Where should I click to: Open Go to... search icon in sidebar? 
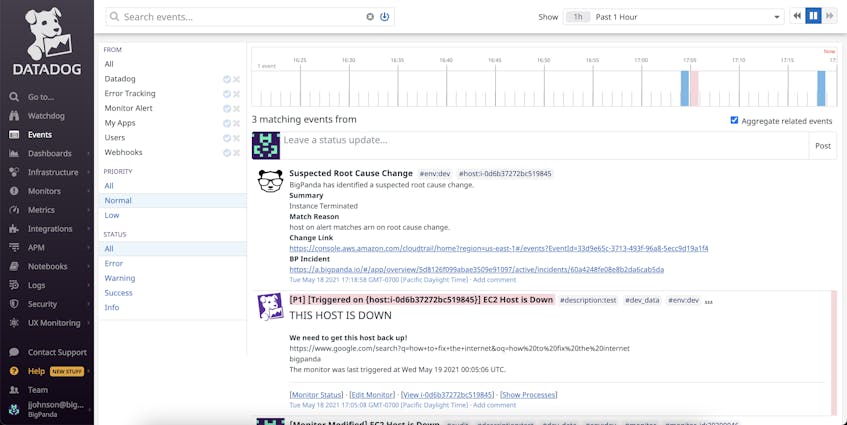[14, 97]
